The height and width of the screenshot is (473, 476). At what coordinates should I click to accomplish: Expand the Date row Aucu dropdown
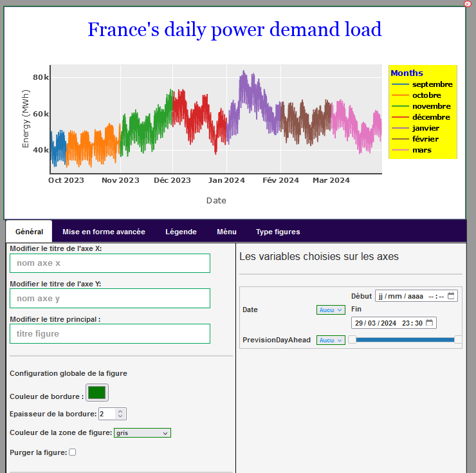click(331, 310)
